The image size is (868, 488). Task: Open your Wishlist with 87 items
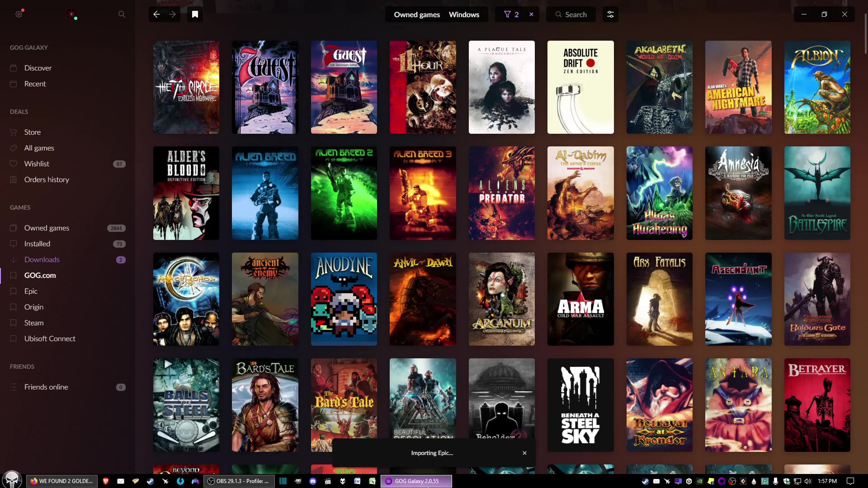tap(37, 164)
